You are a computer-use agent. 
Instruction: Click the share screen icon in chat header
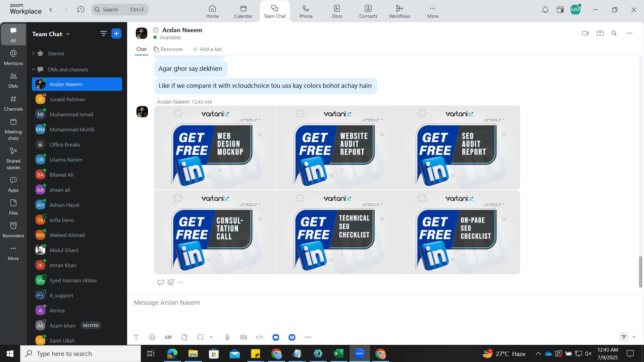pos(600,33)
